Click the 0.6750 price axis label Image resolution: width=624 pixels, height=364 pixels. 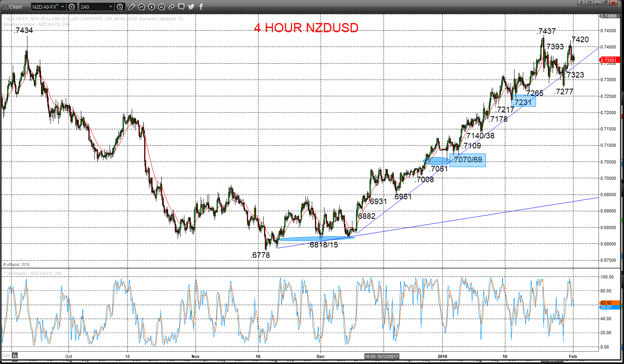(x=608, y=260)
